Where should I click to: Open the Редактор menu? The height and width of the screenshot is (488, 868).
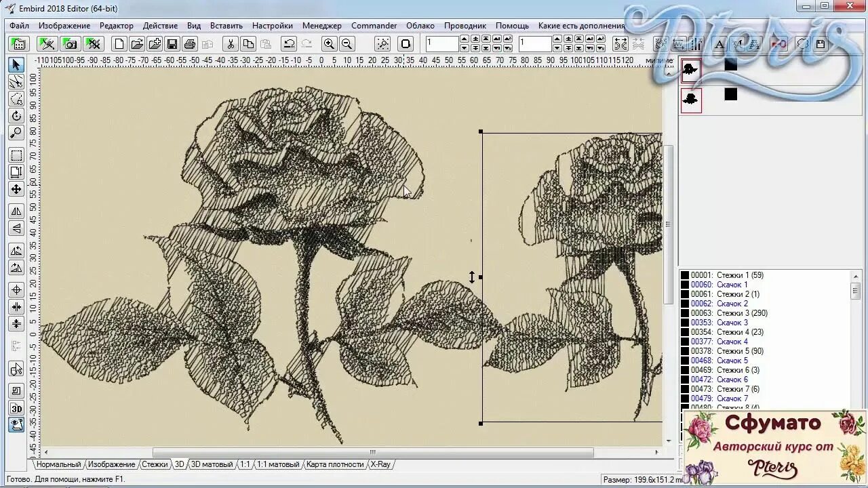(117, 26)
